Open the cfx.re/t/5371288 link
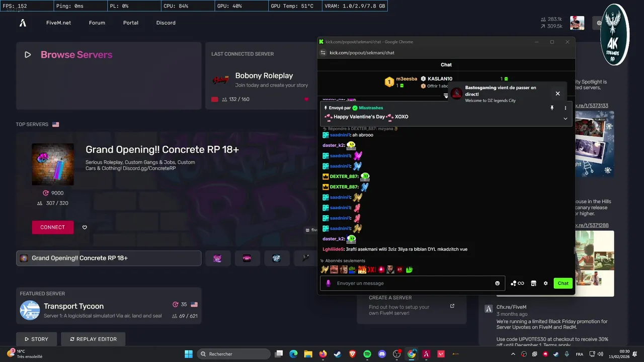Viewport: 644px width, 362px height. click(x=592, y=225)
